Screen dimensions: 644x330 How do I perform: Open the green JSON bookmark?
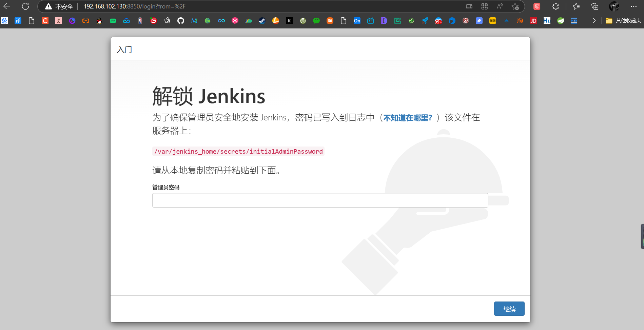click(113, 21)
